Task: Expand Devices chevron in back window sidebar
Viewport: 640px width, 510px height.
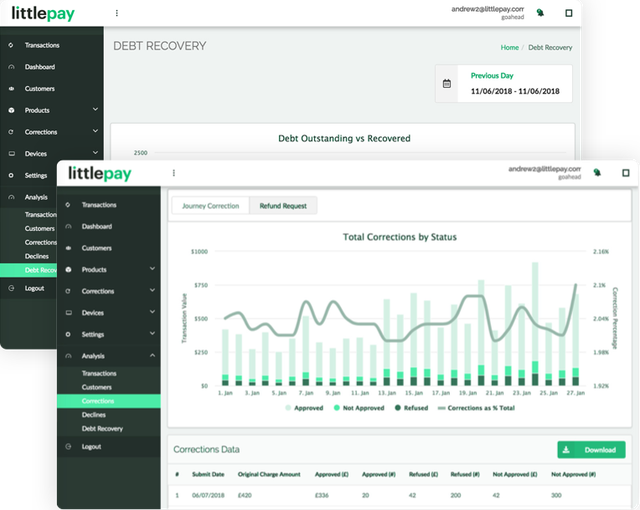Action: [95, 153]
